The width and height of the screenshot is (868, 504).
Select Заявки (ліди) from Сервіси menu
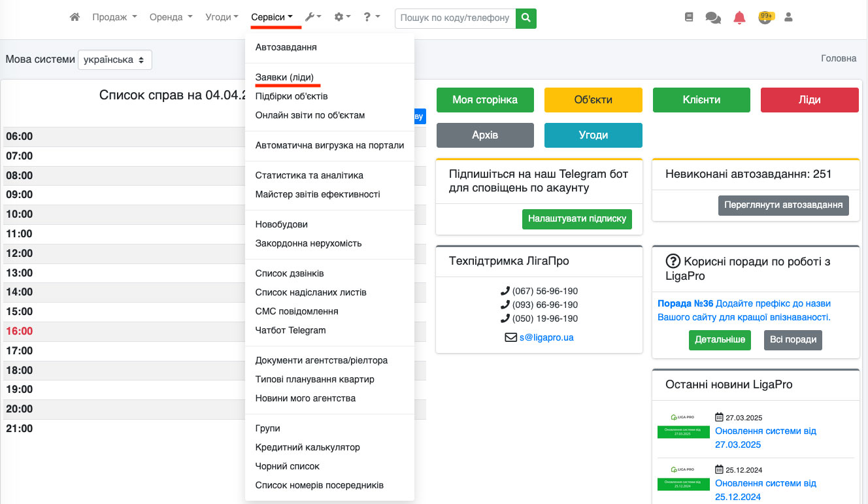click(x=288, y=77)
